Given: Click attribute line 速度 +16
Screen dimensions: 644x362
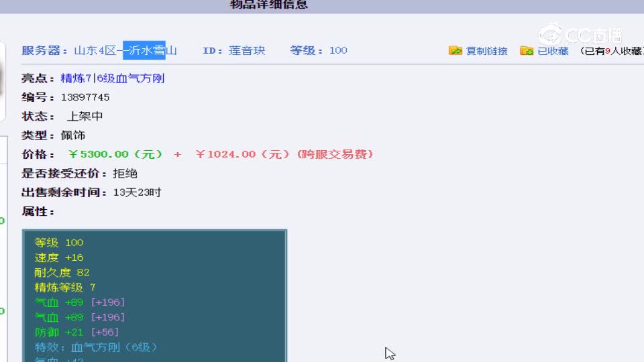Looking at the screenshot, I should pyautogui.click(x=59, y=257).
